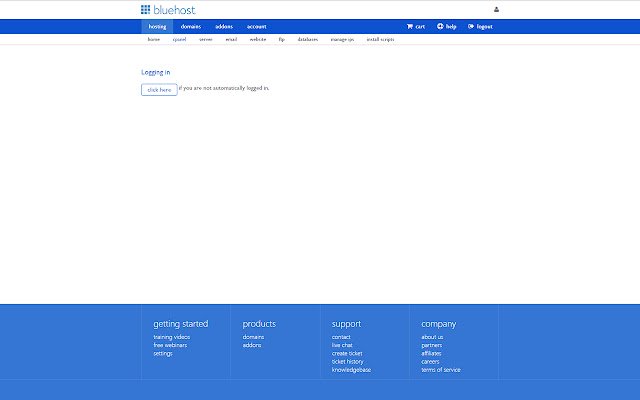Open contact link under support
The image size is (640, 400).
click(x=341, y=337)
